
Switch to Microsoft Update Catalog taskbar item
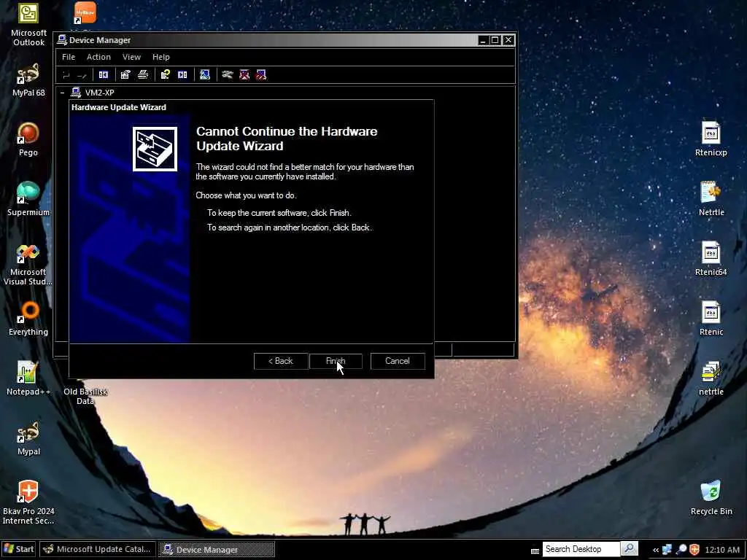click(97, 549)
